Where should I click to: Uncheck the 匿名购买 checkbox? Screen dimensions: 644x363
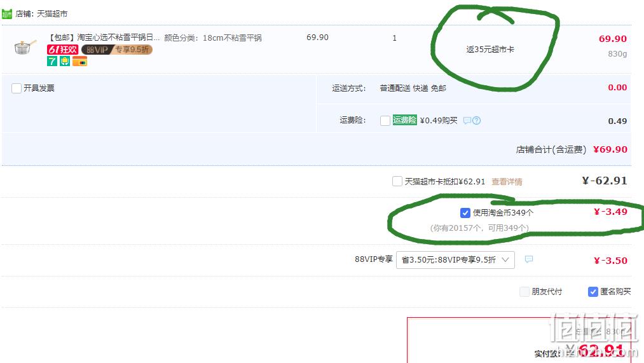[x=593, y=292]
